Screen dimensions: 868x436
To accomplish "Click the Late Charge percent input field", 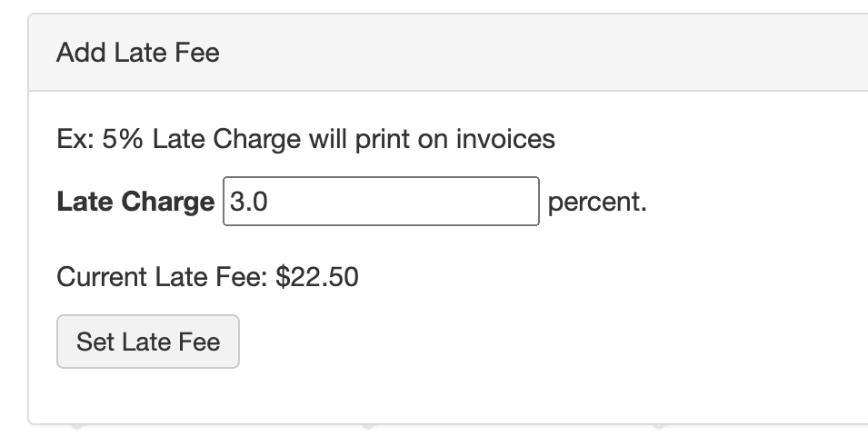I will point(381,202).
